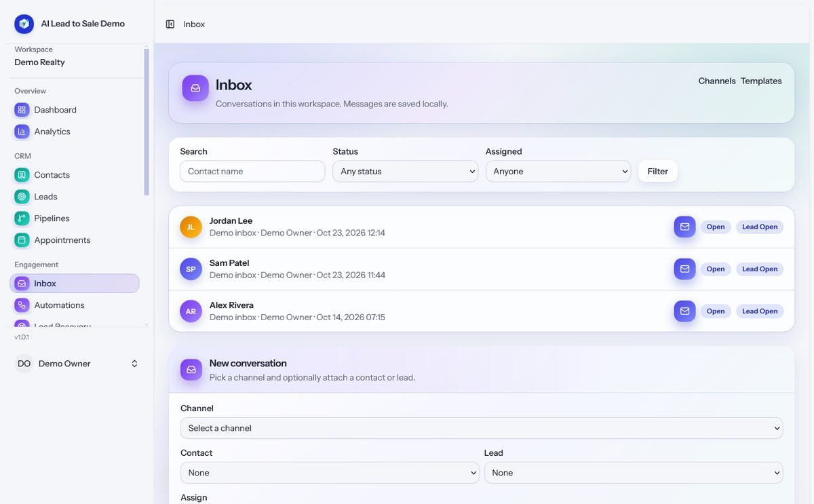Expand the Demo Owner account switcher
The image size is (814, 504).
pyautogui.click(x=134, y=364)
